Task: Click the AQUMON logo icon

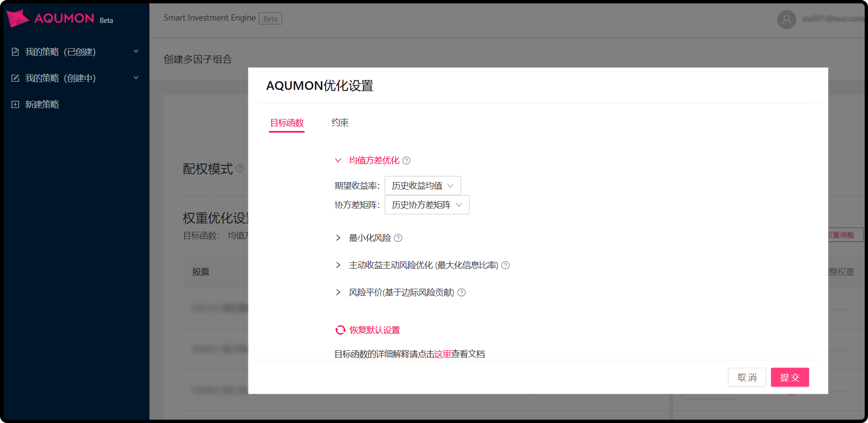Action: click(x=18, y=18)
